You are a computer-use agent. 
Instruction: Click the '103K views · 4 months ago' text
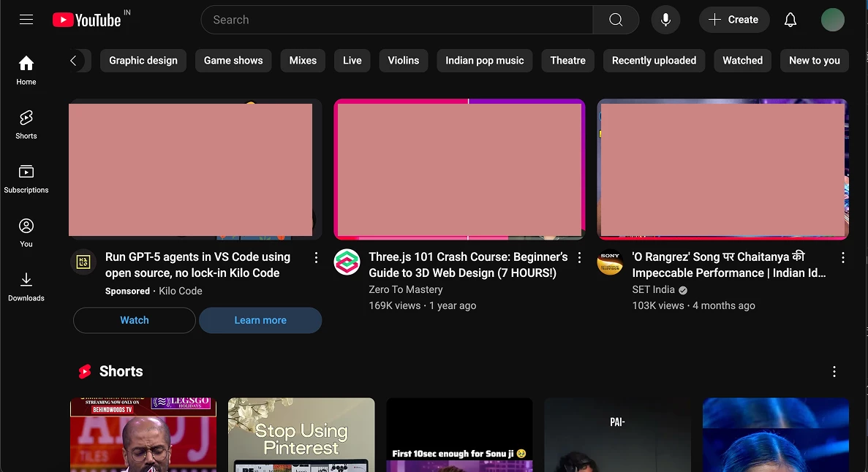(x=694, y=305)
